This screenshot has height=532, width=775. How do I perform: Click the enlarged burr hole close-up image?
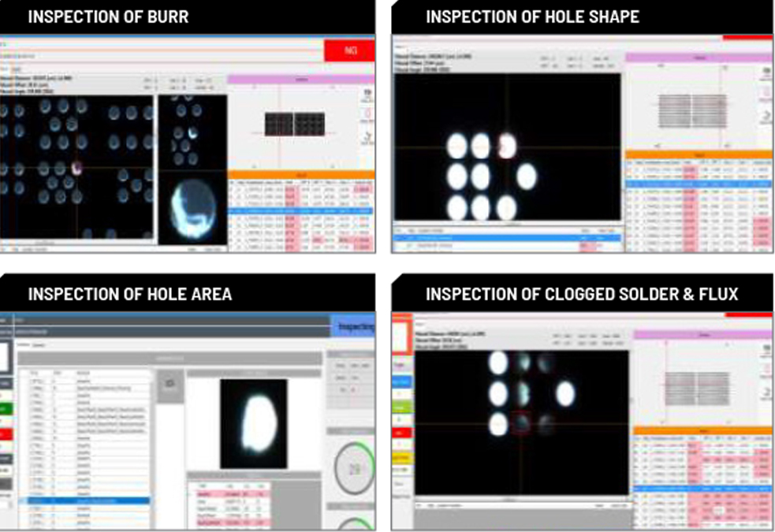click(x=193, y=211)
